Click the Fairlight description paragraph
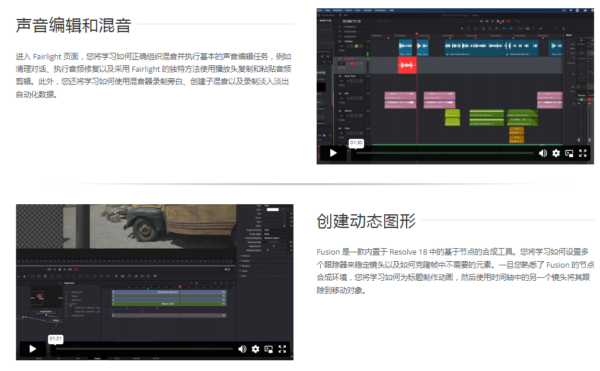The width and height of the screenshot is (600, 371). (x=153, y=75)
